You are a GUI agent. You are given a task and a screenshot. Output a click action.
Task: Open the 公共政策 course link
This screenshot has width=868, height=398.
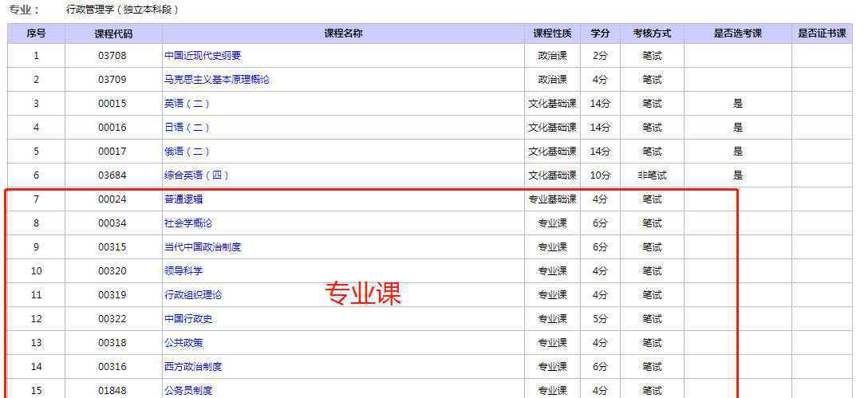183,343
